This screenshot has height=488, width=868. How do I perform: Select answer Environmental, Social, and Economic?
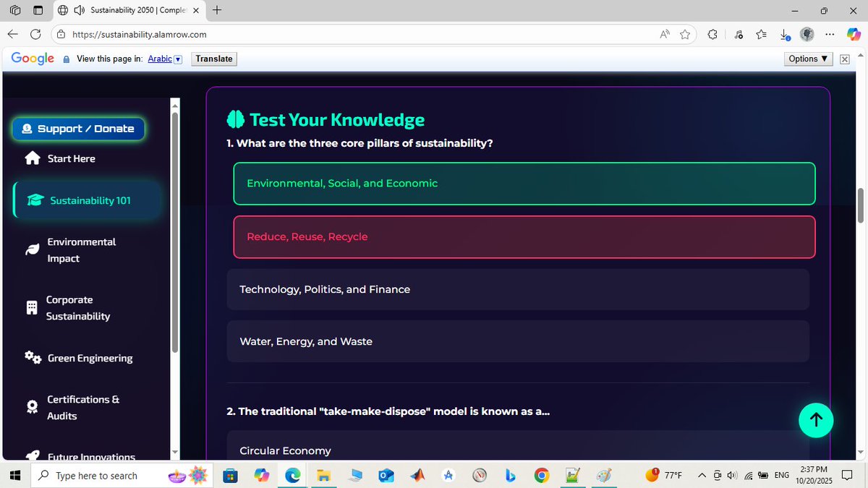pos(524,184)
